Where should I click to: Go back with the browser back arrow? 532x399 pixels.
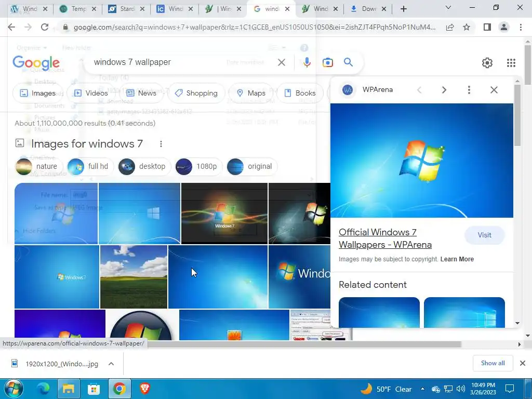click(x=11, y=27)
